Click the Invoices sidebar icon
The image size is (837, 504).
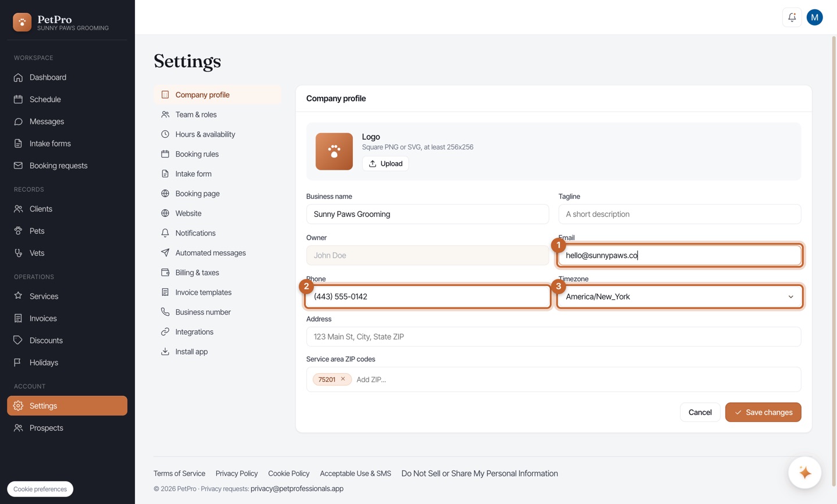[19, 319]
